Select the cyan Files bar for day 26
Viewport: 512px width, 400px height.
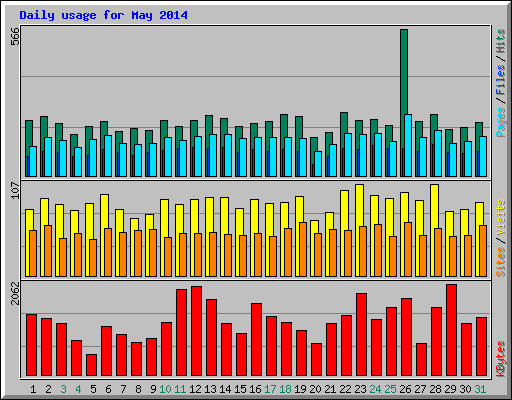(x=408, y=145)
